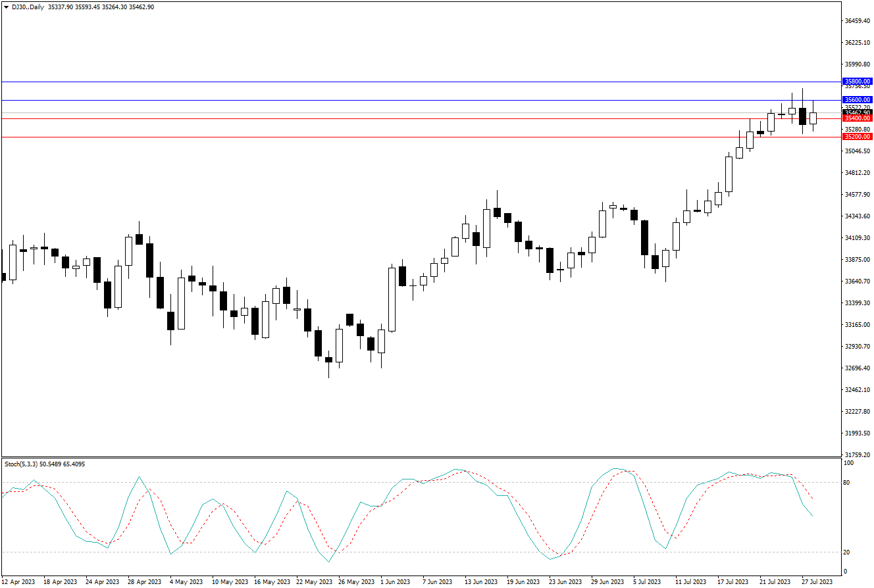The width and height of the screenshot is (874, 588).
Task: Click the 35046.50 price scale label
Action: pos(858,151)
